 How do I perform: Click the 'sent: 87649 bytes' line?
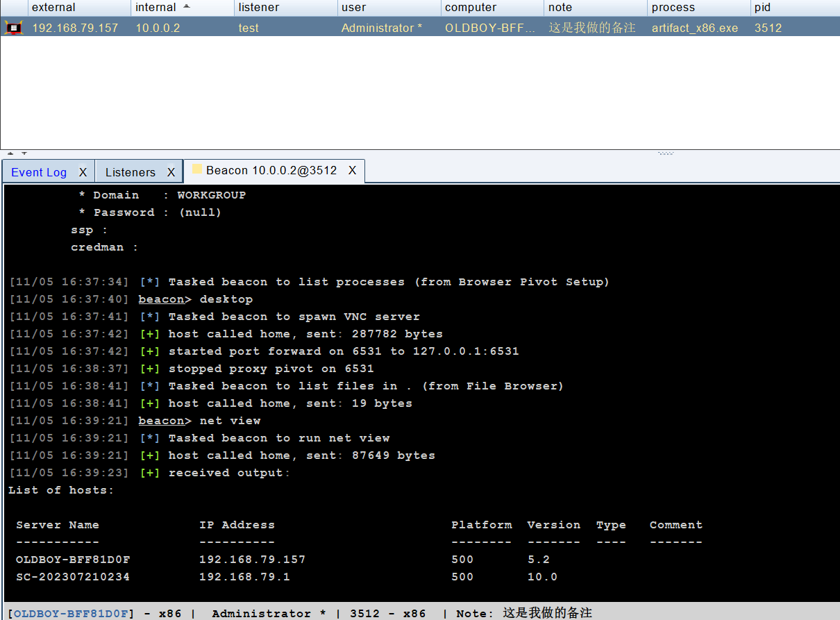pos(222,455)
